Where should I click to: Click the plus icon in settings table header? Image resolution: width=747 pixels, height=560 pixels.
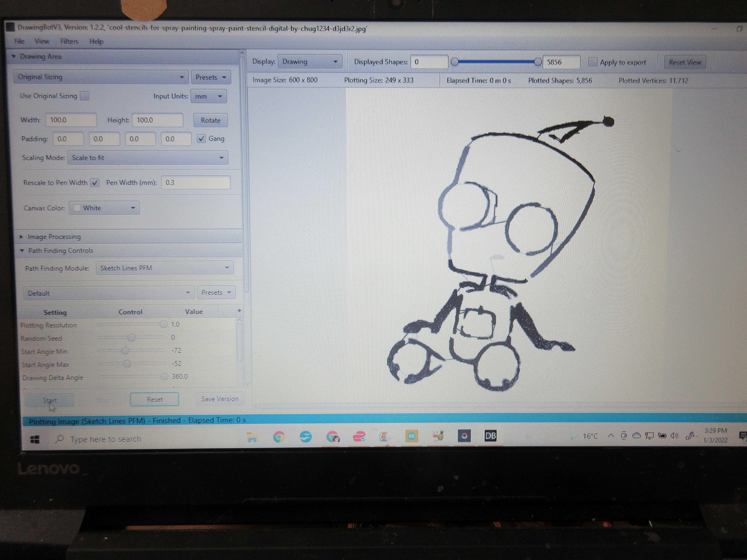(239, 311)
